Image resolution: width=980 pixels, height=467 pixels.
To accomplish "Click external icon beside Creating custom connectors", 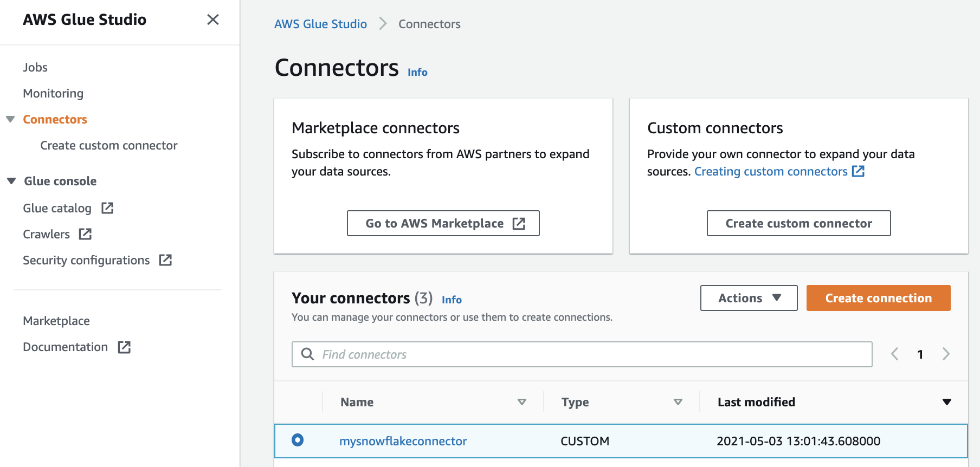I will [x=858, y=171].
